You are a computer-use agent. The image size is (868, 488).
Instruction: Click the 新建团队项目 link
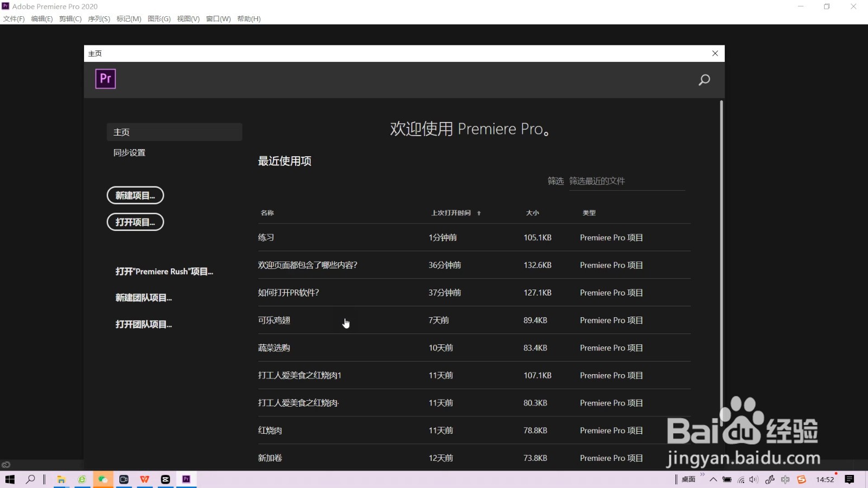144,298
